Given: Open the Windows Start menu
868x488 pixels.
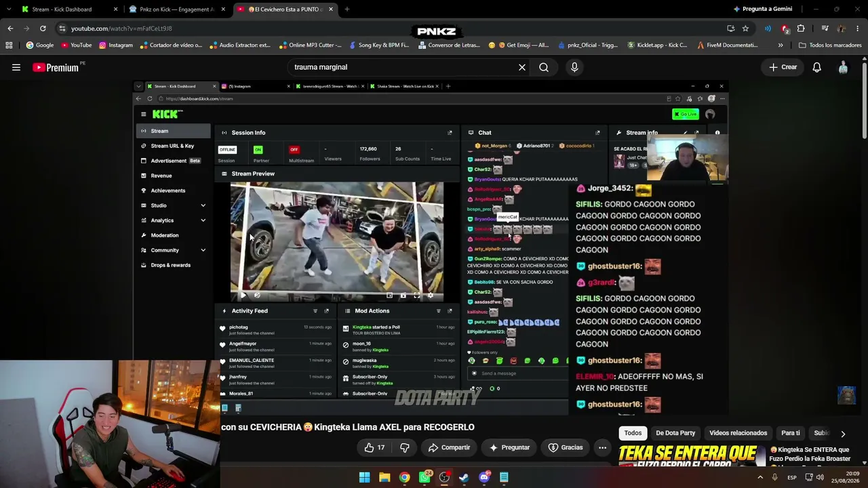Looking at the screenshot, I should tap(365, 477).
